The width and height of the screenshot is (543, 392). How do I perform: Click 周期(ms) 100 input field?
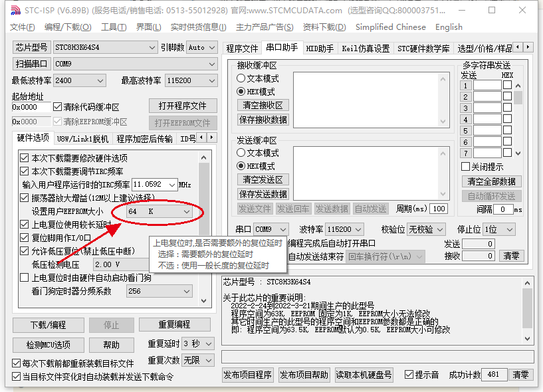click(439, 209)
